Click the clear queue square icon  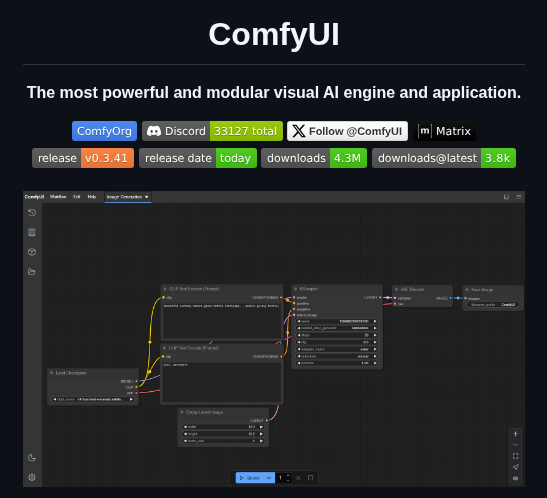click(310, 478)
